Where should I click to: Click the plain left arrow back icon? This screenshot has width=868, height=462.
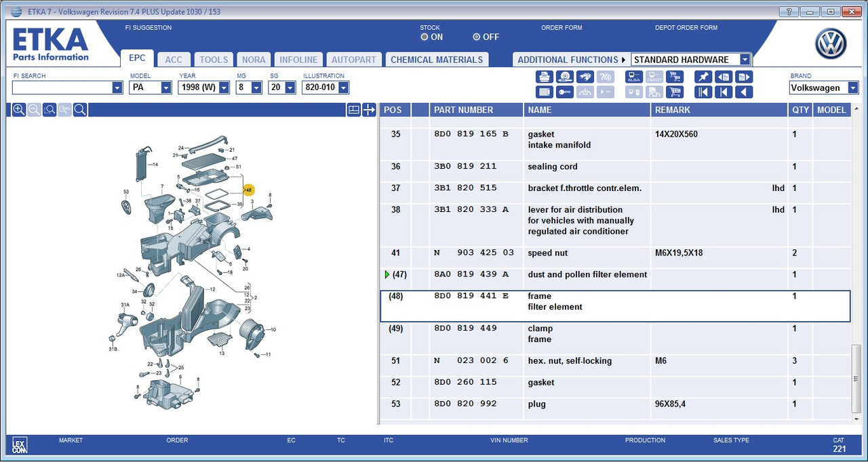click(744, 92)
